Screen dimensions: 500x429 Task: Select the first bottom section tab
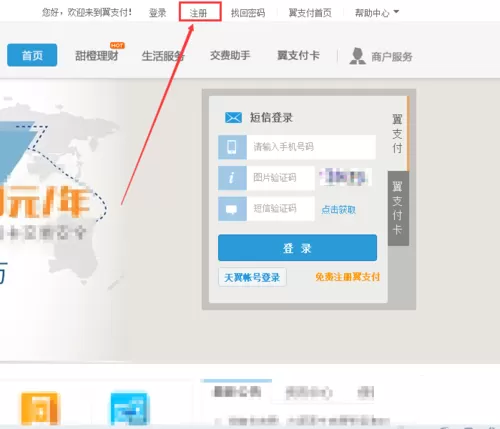tap(236, 392)
